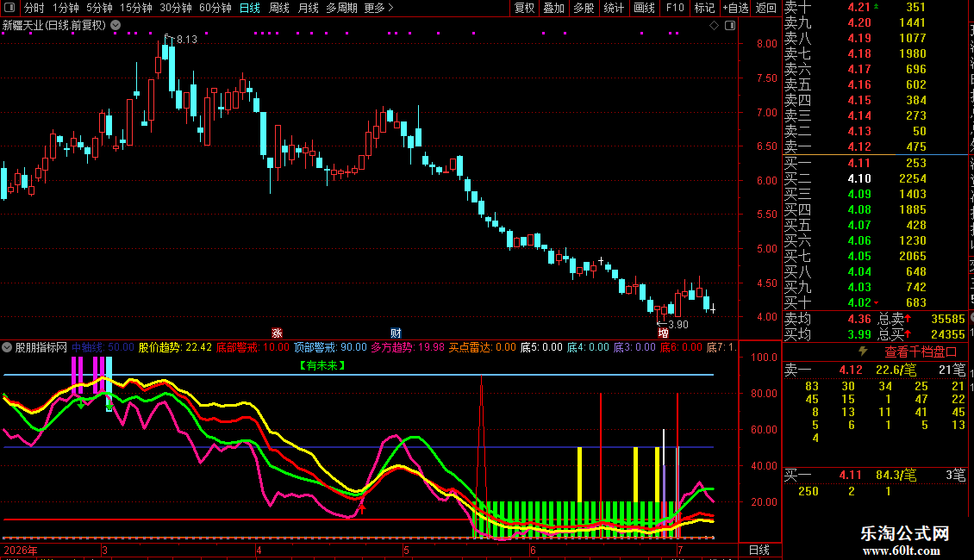Image resolution: width=974 pixels, height=560 pixels.
Task: Click the red up-arrow next to 总卖
Action: [908, 319]
